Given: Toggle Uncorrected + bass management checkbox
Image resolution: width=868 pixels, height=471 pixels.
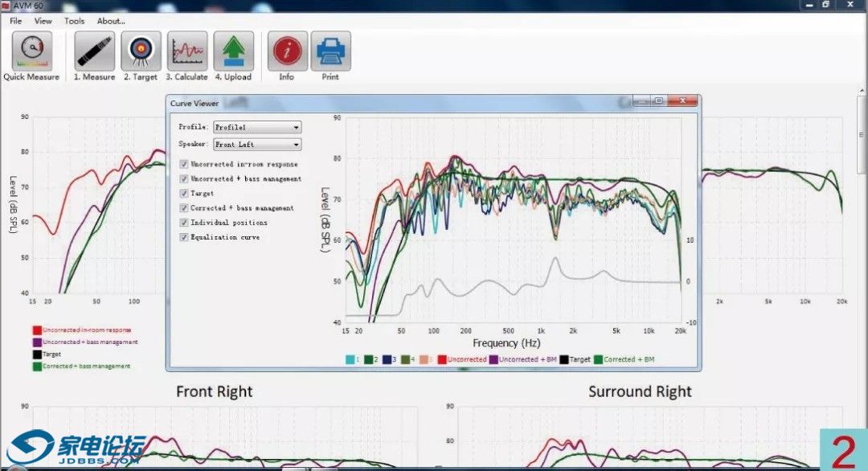Looking at the screenshot, I should click(184, 178).
